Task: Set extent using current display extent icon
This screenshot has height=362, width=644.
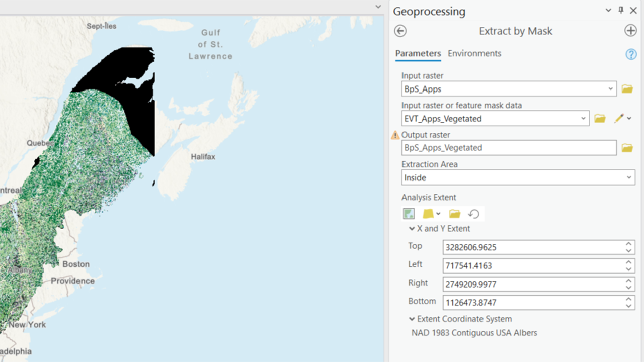Action: click(409, 213)
